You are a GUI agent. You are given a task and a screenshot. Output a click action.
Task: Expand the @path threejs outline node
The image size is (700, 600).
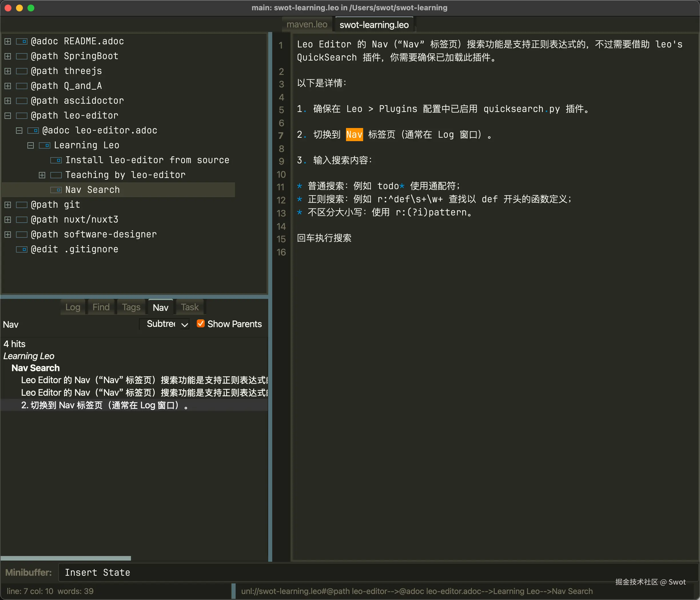(x=8, y=71)
